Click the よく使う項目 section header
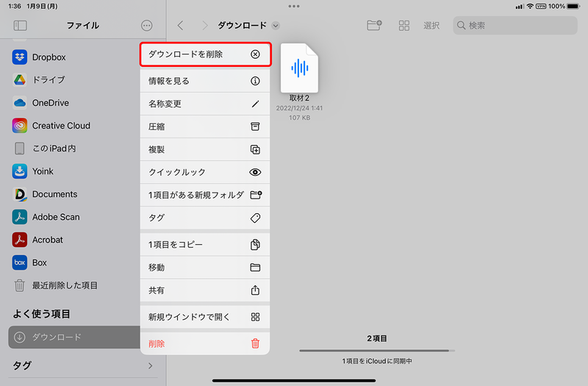 coord(42,314)
